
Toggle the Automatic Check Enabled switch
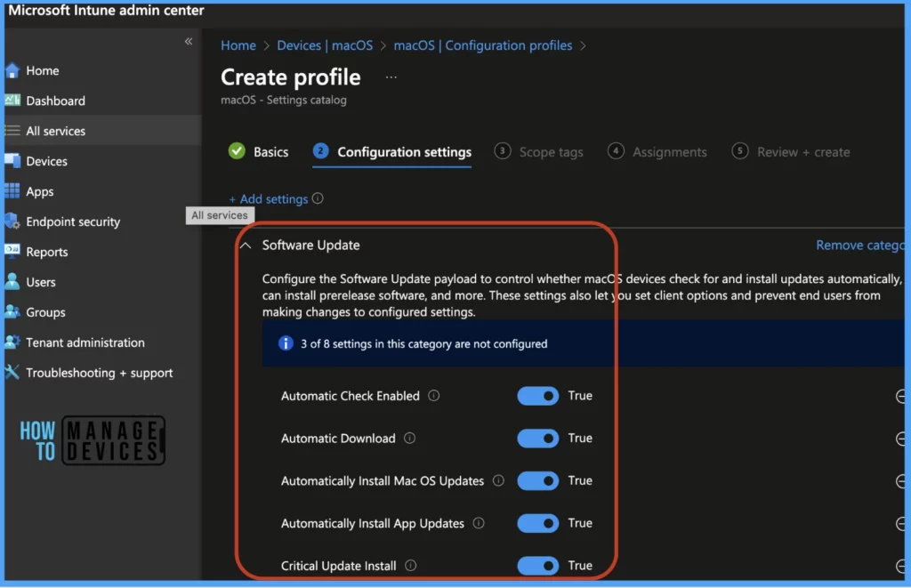tap(538, 396)
